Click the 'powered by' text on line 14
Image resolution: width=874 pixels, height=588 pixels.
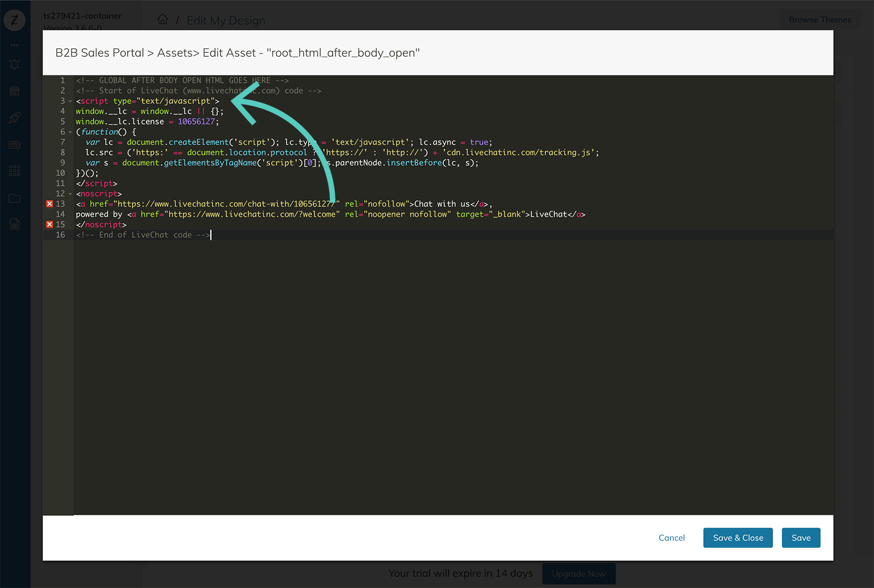pos(99,215)
